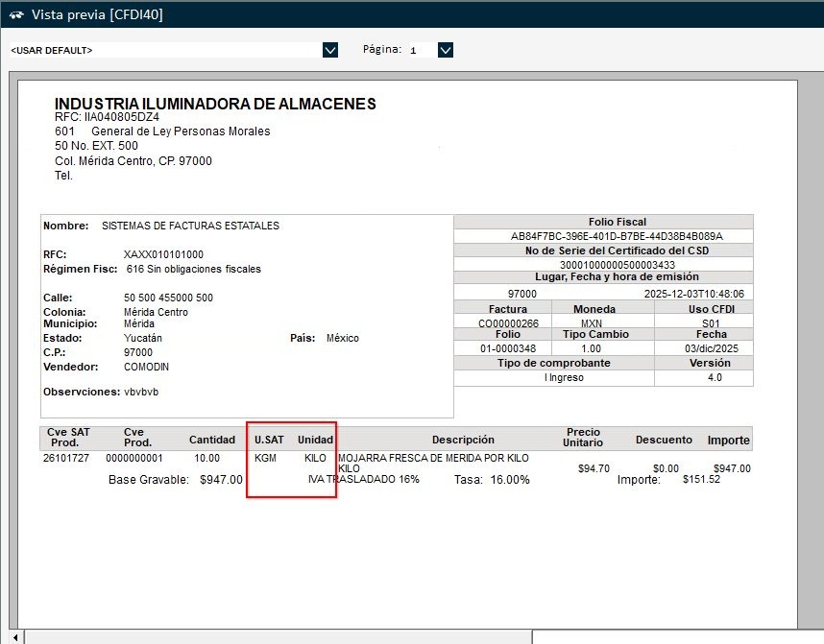Expand the Página number dropdown
824x644 pixels.
[x=445, y=50]
